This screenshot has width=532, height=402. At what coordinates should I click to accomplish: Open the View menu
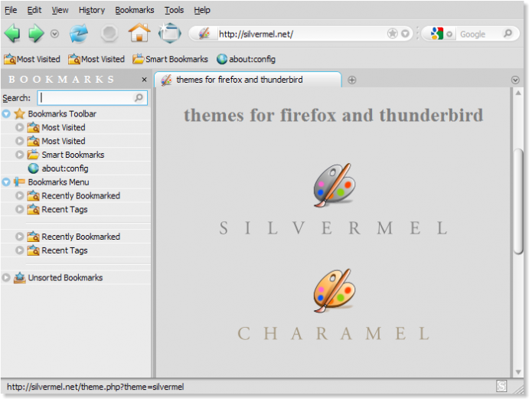click(x=60, y=10)
